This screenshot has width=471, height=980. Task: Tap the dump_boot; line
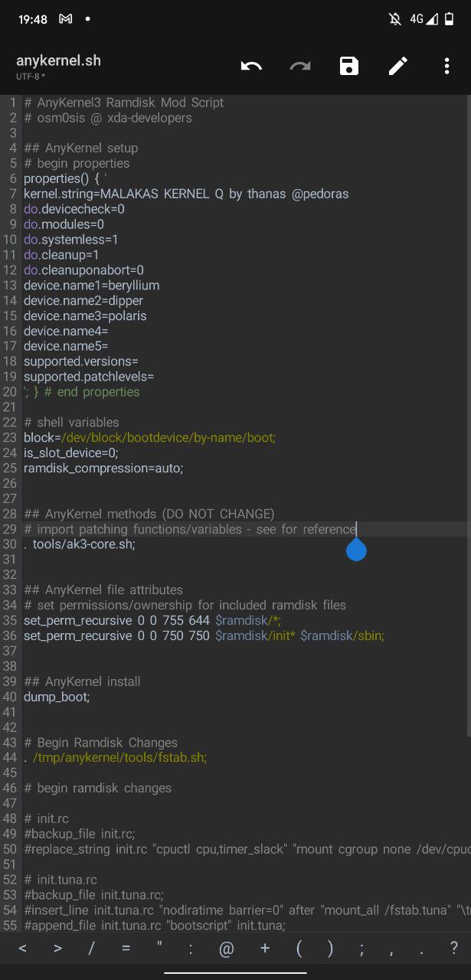tap(57, 697)
